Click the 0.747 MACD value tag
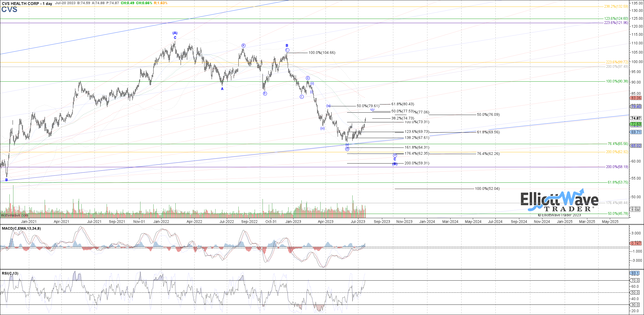This screenshot has height=315, width=644. coord(636,243)
